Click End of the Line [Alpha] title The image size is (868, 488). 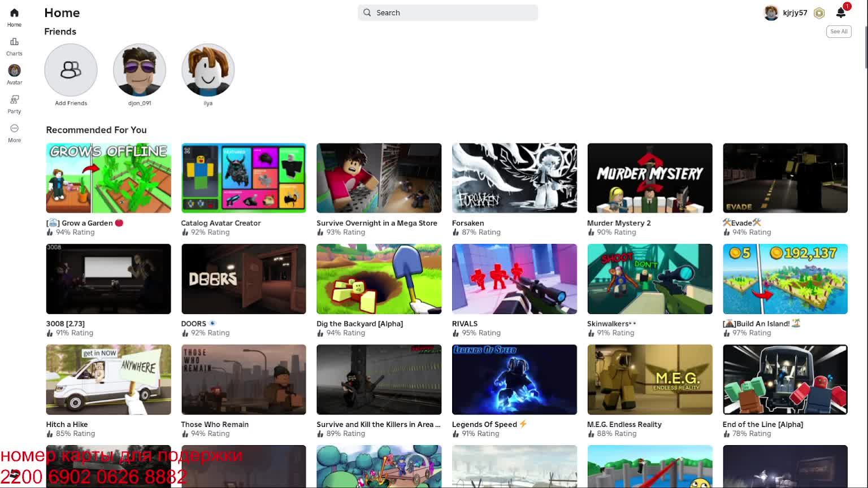click(763, 424)
